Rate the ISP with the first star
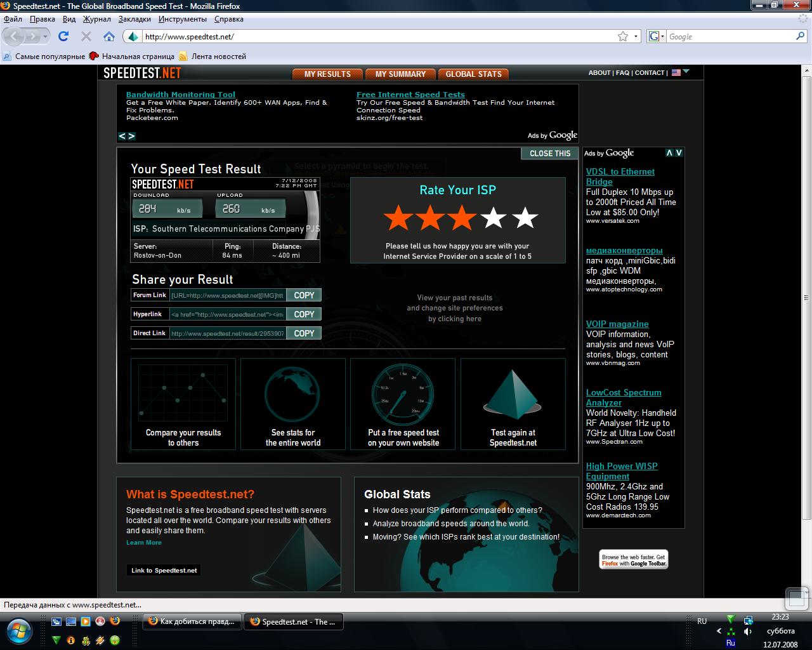This screenshot has width=812, height=650. [x=398, y=218]
